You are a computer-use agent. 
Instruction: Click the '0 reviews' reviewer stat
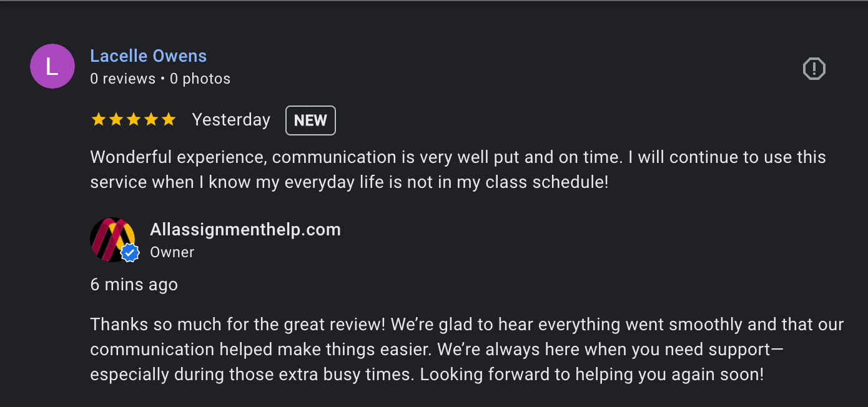pyautogui.click(x=122, y=78)
